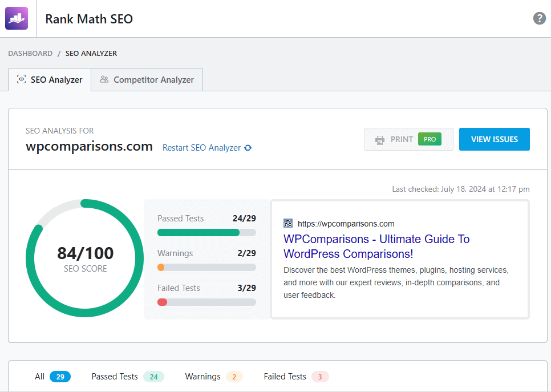Select the SEO Analyzer tab
The height and width of the screenshot is (392, 551).
coord(50,80)
